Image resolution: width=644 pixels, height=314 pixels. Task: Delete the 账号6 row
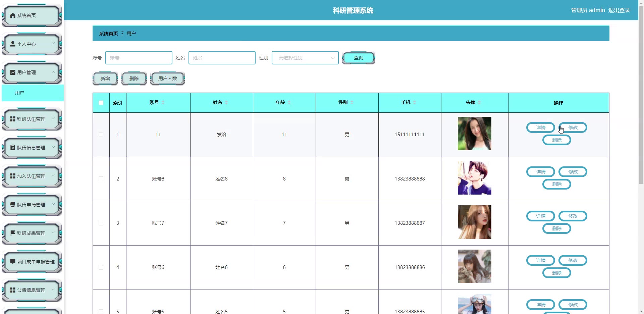[557, 273]
